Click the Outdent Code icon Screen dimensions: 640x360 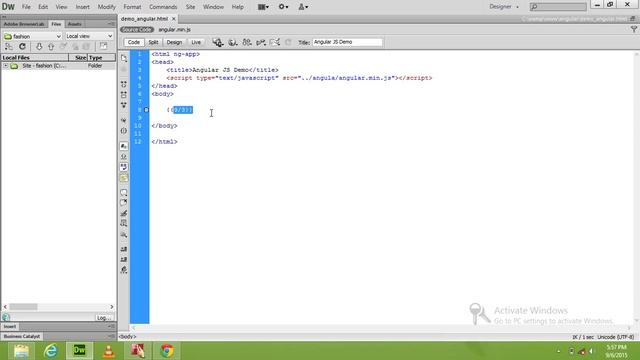[x=124, y=260]
